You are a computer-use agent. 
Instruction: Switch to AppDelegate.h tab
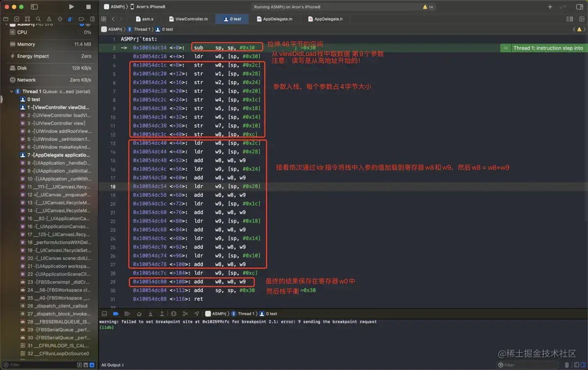325,19
